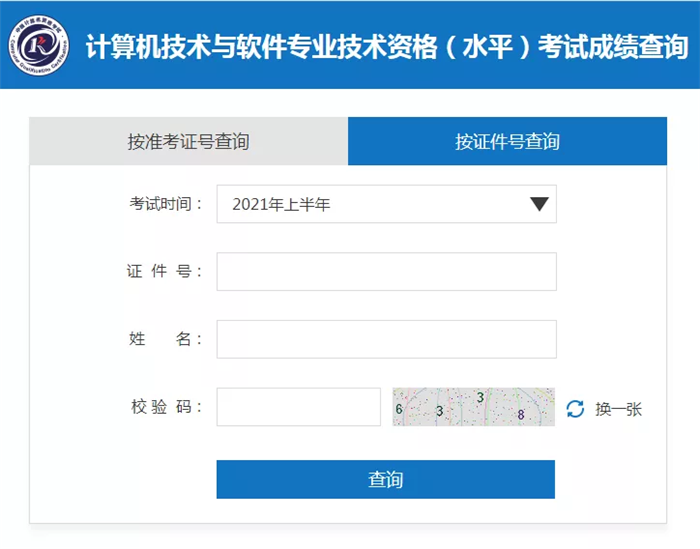Click the 2021年上半年 selected value text

(x=281, y=205)
